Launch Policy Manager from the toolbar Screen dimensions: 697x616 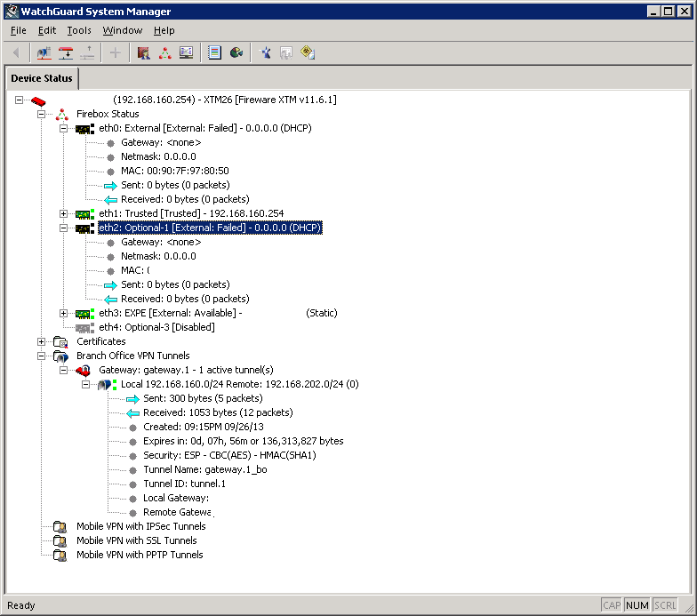tap(143, 53)
